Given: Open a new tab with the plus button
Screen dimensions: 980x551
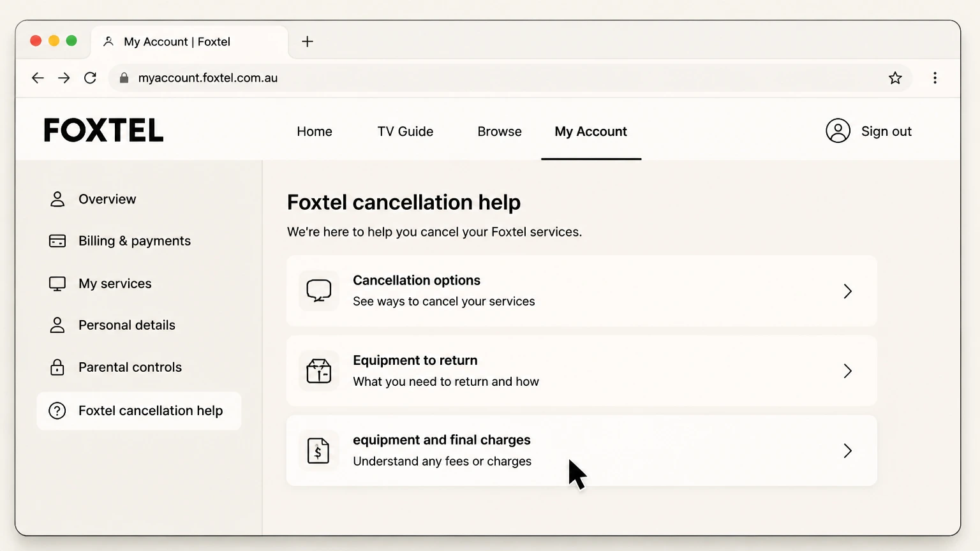Looking at the screenshot, I should coord(308,41).
